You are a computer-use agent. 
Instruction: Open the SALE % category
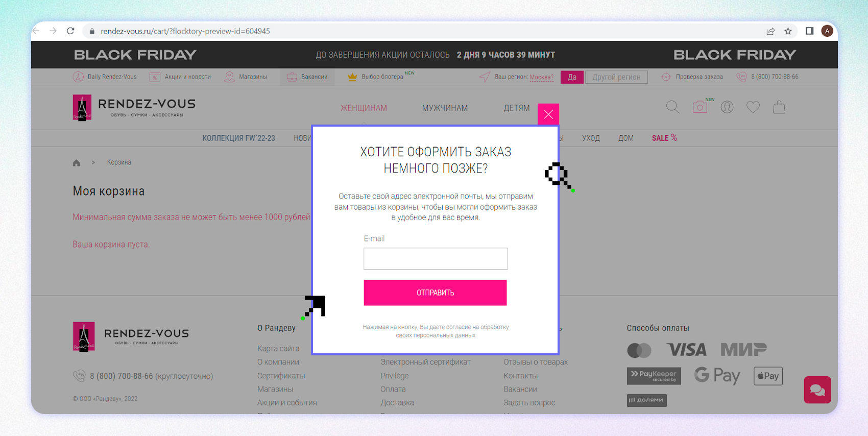(664, 138)
